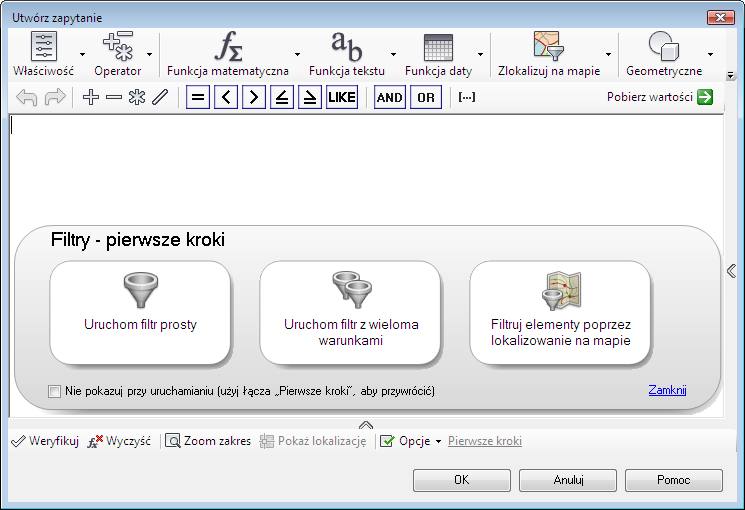Click the brackets [...] grouping button
745x510 pixels.
coord(467,97)
